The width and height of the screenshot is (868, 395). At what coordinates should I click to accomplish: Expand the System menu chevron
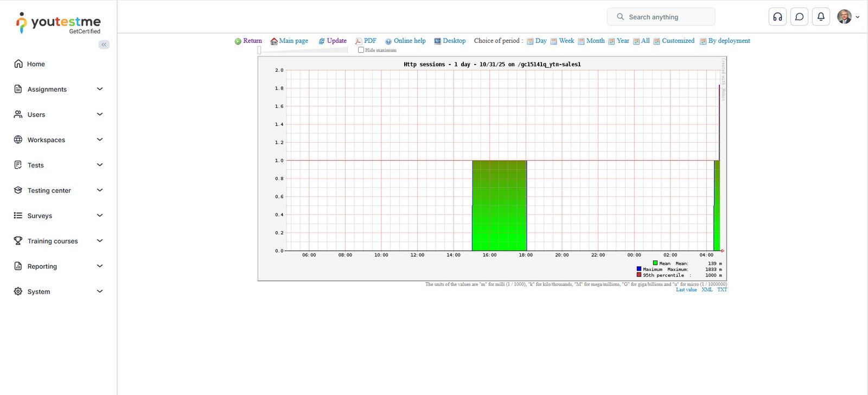pyautogui.click(x=100, y=291)
